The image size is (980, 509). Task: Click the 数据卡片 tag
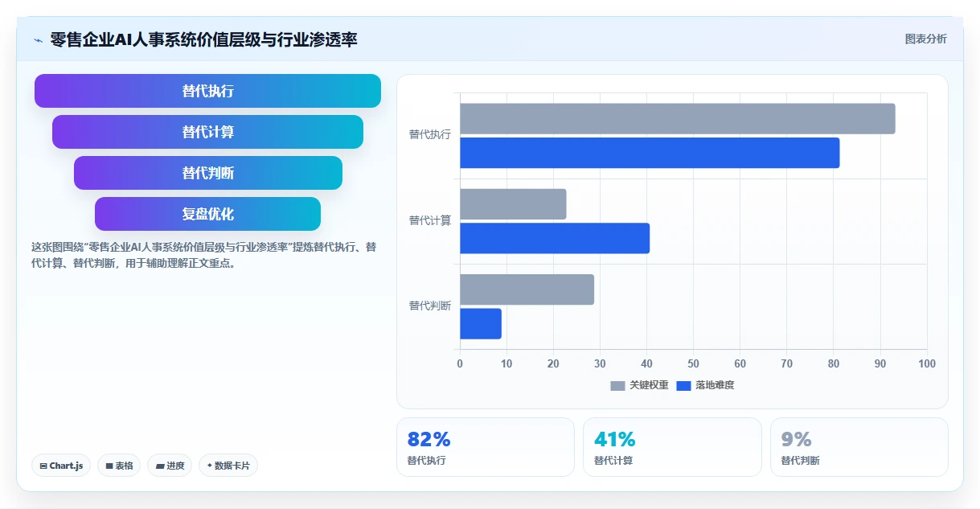point(228,466)
